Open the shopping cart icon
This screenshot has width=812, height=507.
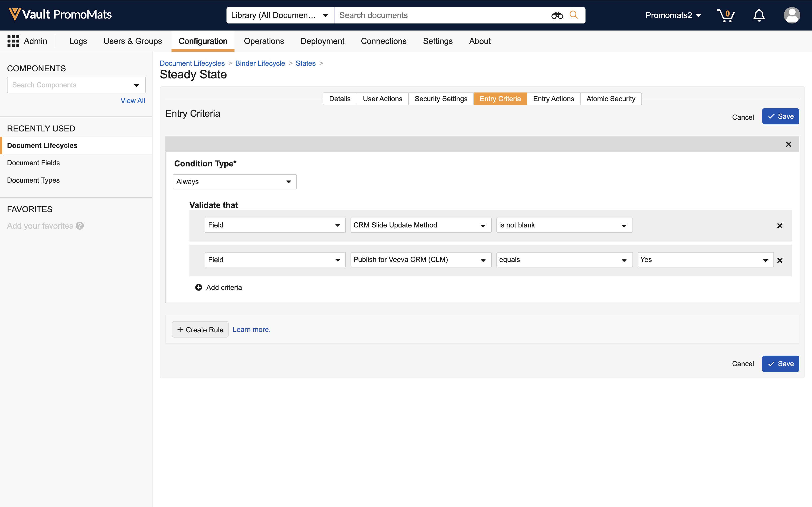(x=726, y=15)
